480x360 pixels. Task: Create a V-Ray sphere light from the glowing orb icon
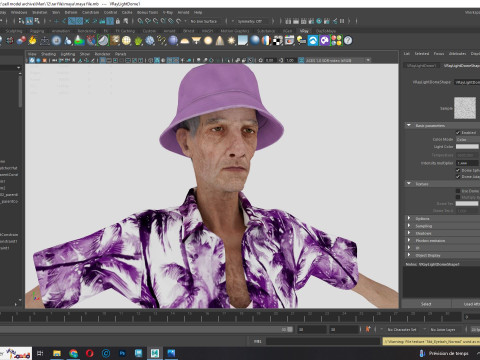(208, 41)
